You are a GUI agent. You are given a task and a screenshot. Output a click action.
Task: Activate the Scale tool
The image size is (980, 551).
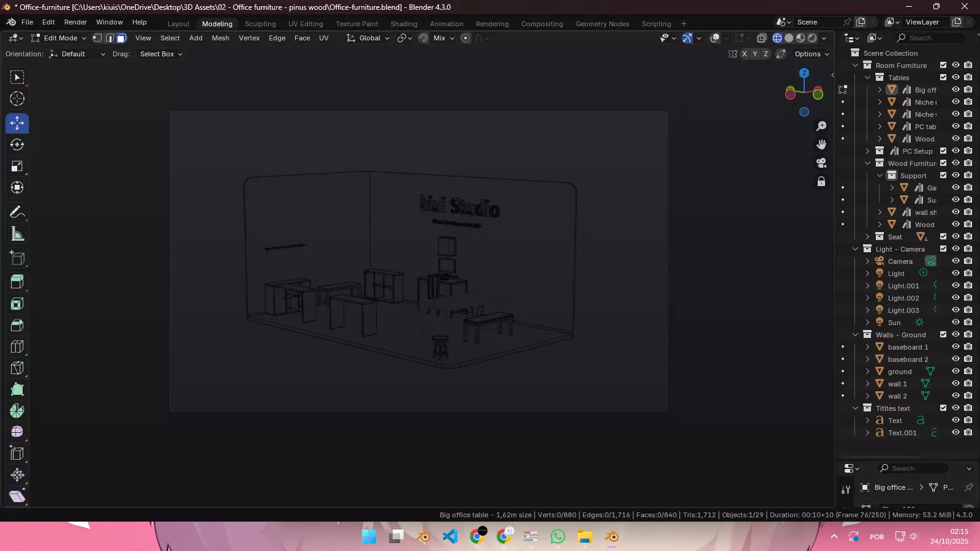click(x=17, y=167)
